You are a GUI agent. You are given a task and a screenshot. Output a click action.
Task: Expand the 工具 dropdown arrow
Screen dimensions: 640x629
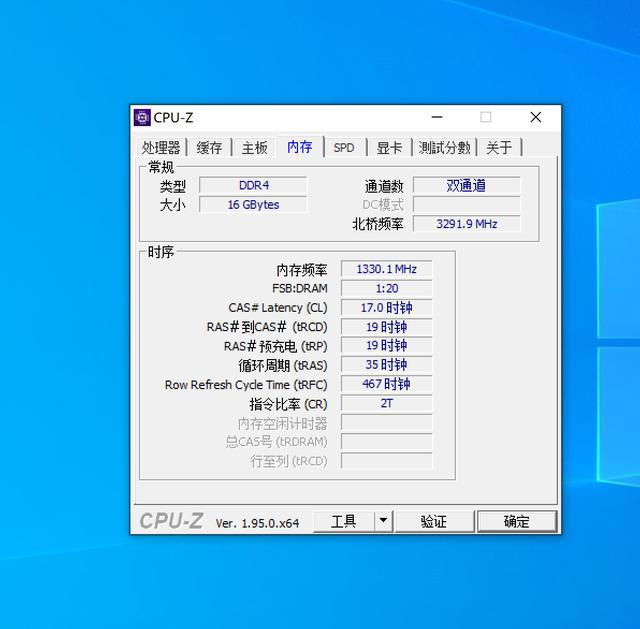(383, 521)
